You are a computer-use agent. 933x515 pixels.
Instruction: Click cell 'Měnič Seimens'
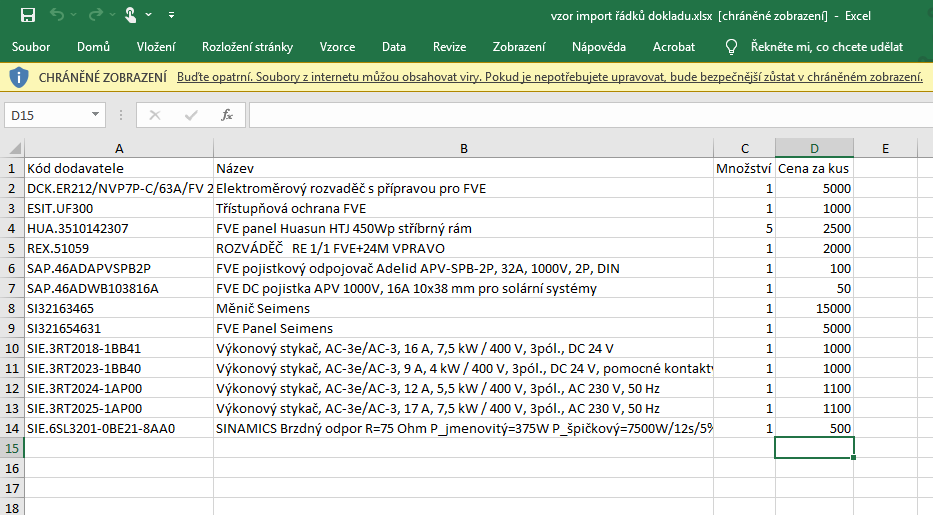point(464,309)
